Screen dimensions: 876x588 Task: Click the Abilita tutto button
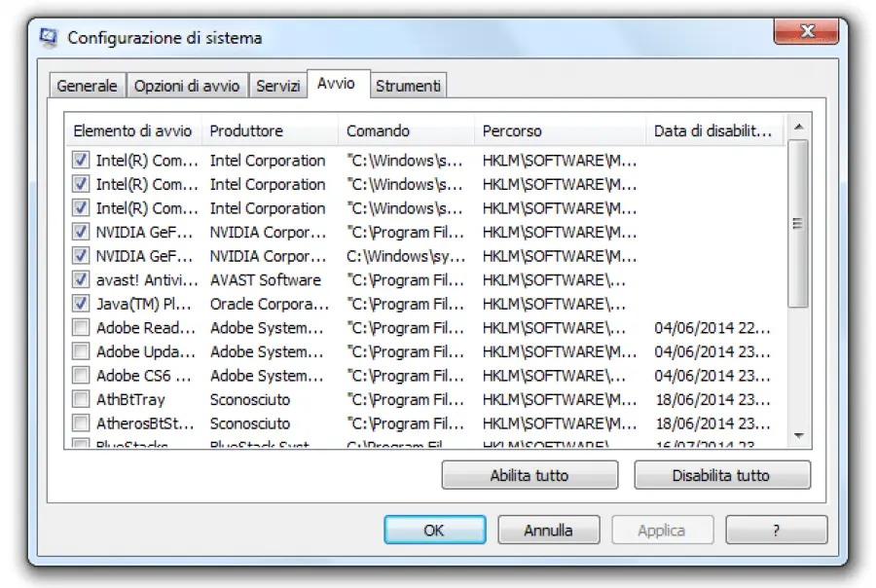[530, 475]
